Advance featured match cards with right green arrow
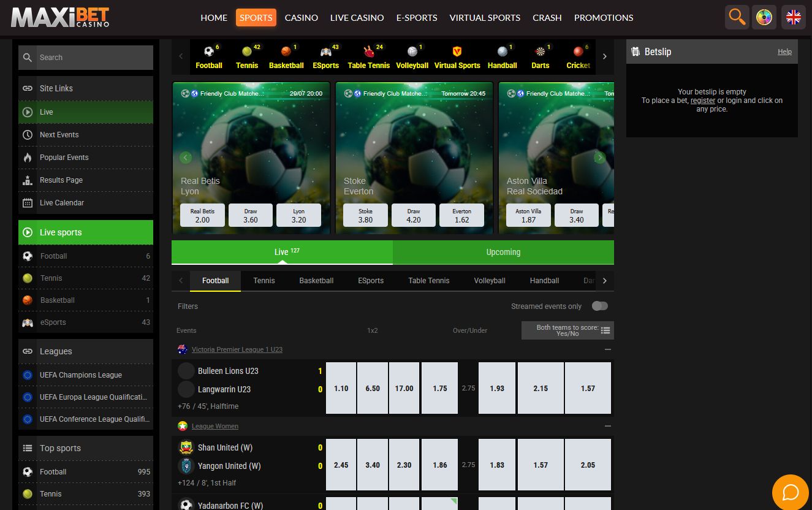The image size is (812, 510). click(x=600, y=158)
